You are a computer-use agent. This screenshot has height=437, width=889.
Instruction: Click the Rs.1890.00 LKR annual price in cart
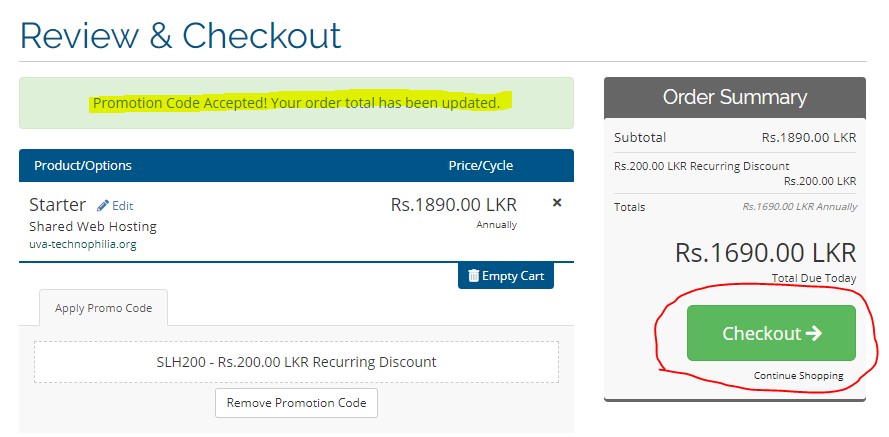pos(453,204)
